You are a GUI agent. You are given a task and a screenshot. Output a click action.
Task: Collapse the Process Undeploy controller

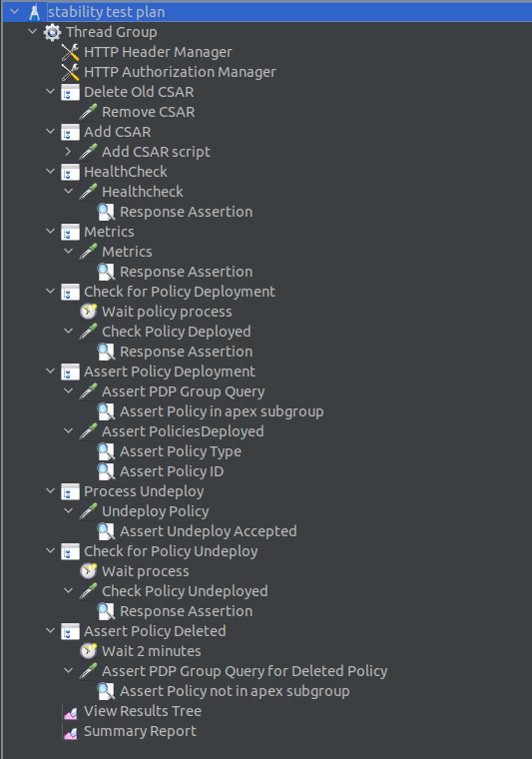(x=50, y=490)
